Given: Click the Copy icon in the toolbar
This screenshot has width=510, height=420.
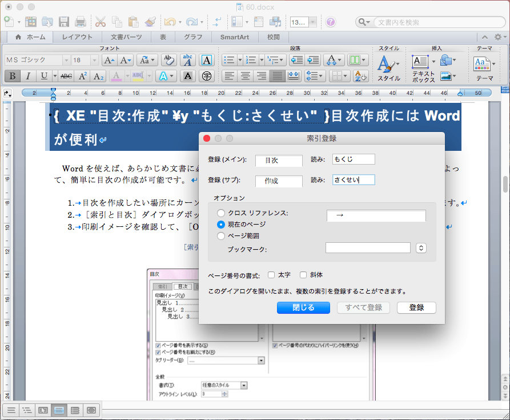Looking at the screenshot, I should coord(117,22).
